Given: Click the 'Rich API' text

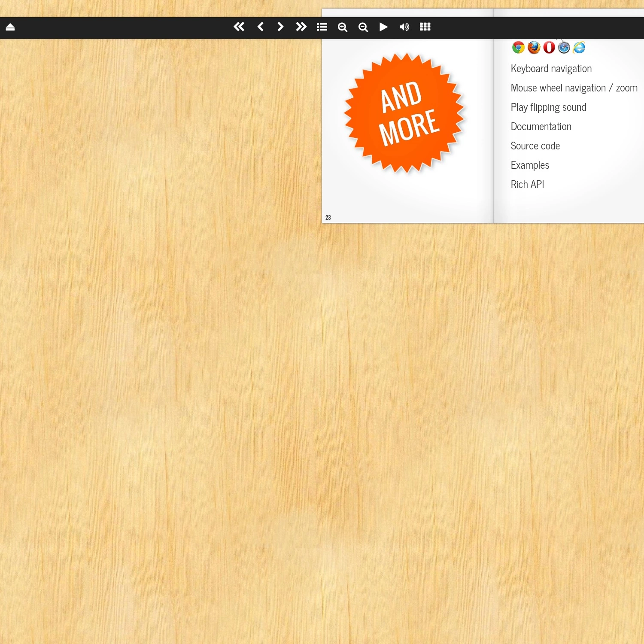Looking at the screenshot, I should [x=527, y=185].
